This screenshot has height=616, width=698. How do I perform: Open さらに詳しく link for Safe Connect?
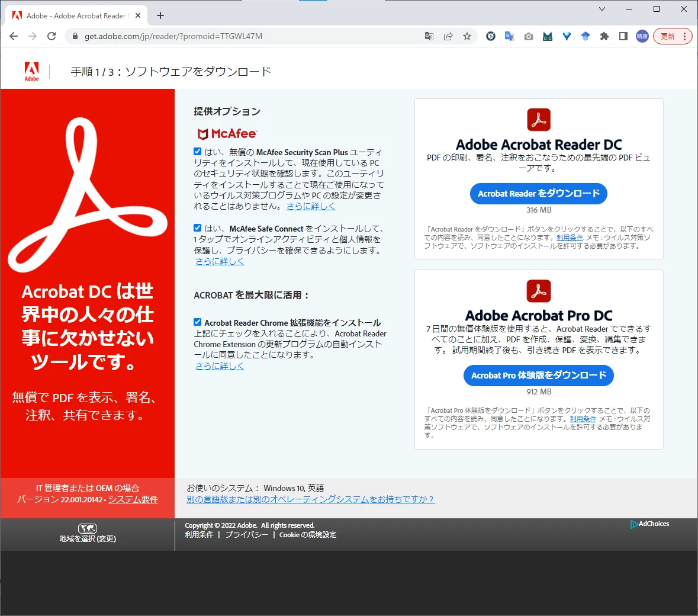point(220,261)
